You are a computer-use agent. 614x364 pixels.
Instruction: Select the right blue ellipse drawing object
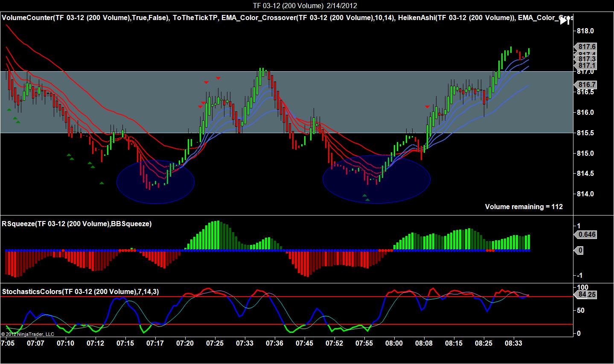click(x=376, y=179)
